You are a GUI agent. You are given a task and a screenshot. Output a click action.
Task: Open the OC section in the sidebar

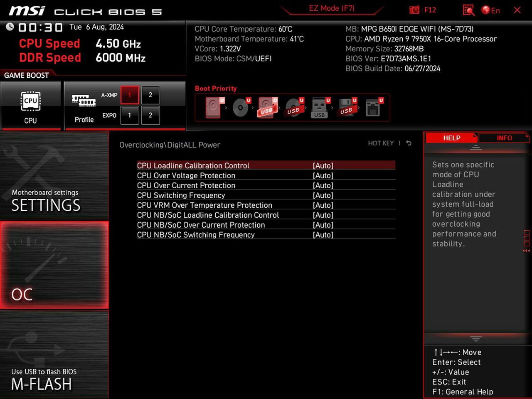pos(54,265)
